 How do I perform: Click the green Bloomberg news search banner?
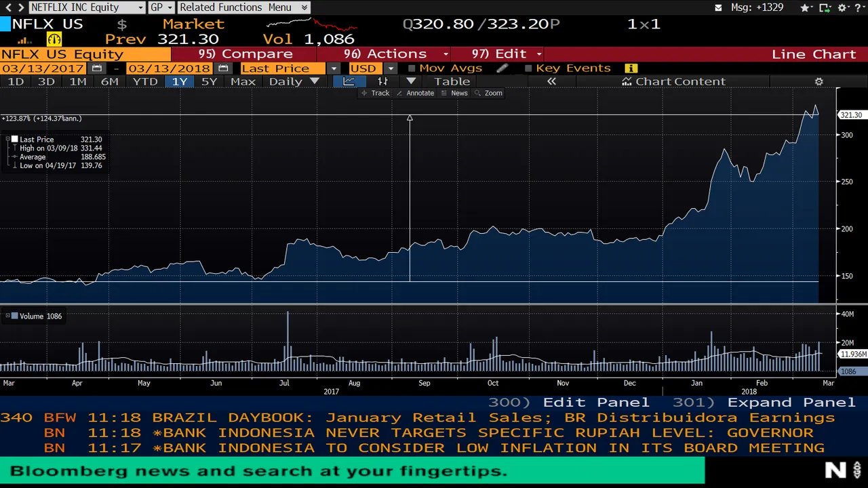pos(353,471)
